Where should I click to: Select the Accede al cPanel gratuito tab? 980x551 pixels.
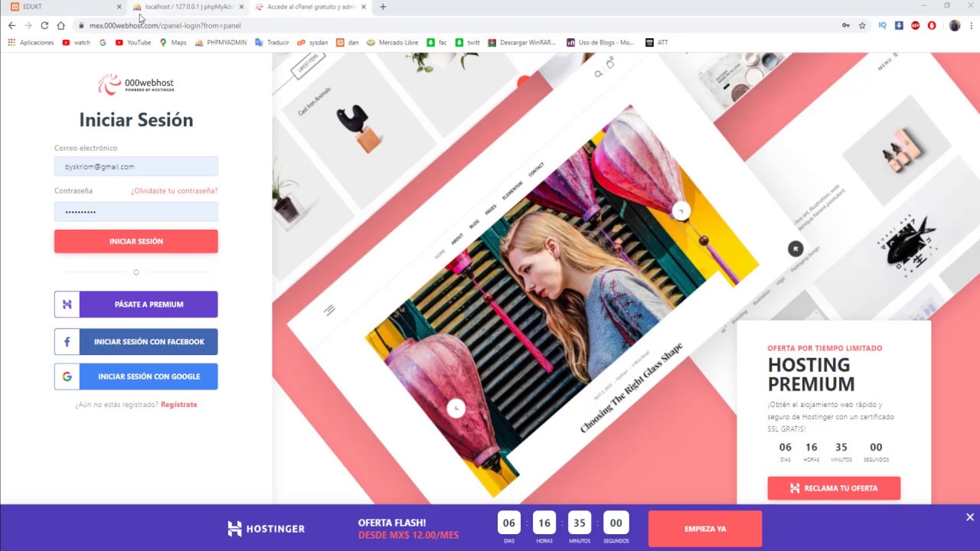310,7
